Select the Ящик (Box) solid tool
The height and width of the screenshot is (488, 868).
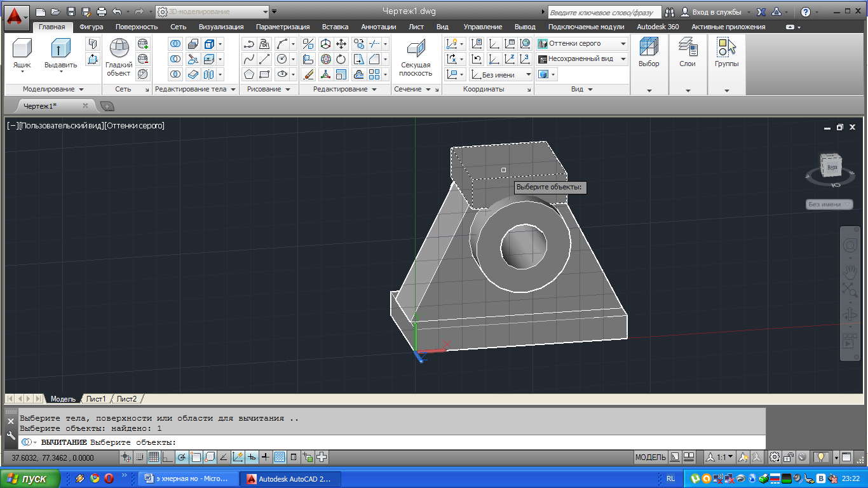click(x=22, y=50)
